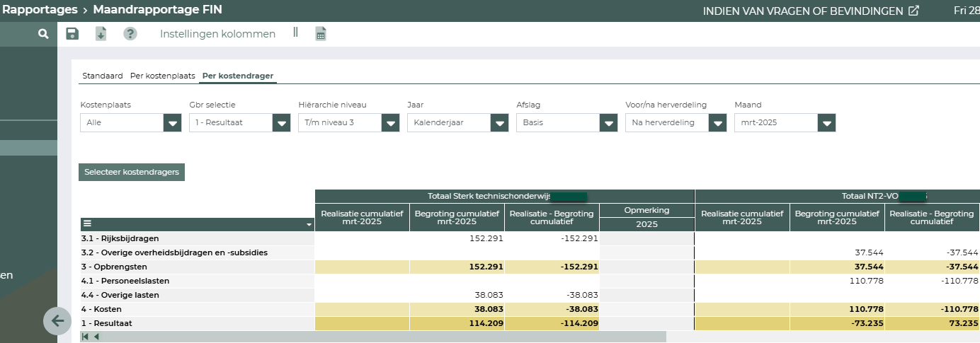Image resolution: width=980 pixels, height=343 pixels.
Task: Click the -114.209 Resultaat cell
Action: (552, 323)
